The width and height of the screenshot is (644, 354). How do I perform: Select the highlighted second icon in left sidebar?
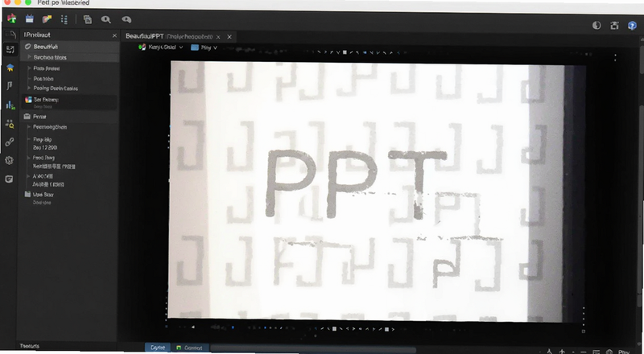pos(10,50)
